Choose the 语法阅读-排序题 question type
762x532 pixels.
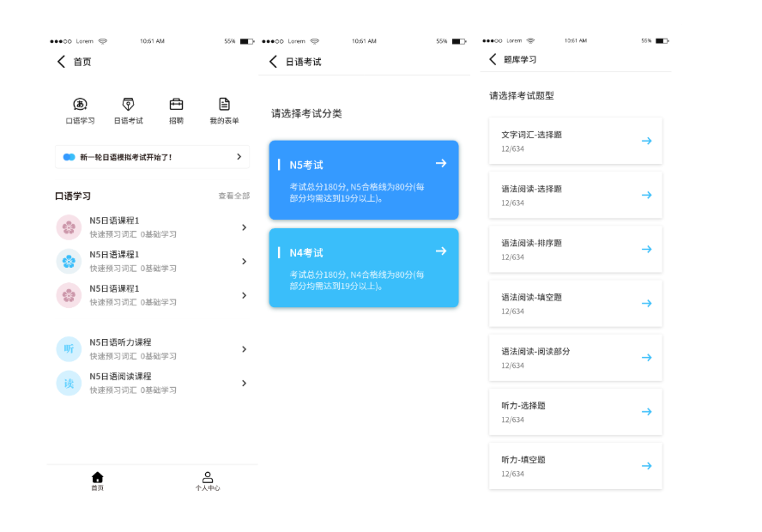tap(575, 249)
